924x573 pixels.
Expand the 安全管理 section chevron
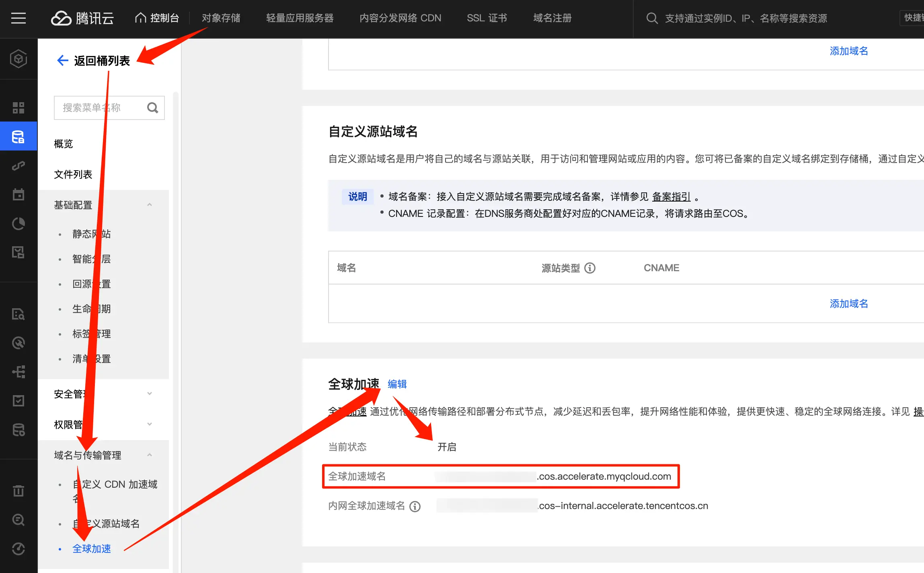[x=150, y=394]
